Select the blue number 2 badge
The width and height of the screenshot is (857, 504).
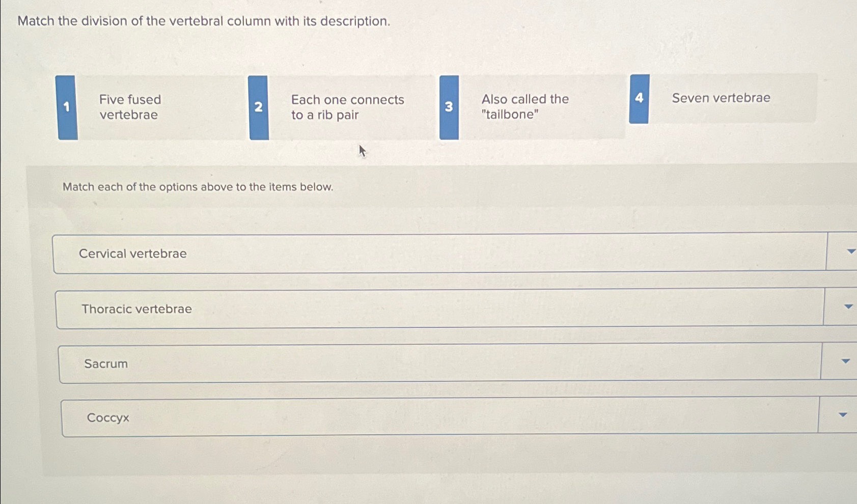[x=258, y=107]
